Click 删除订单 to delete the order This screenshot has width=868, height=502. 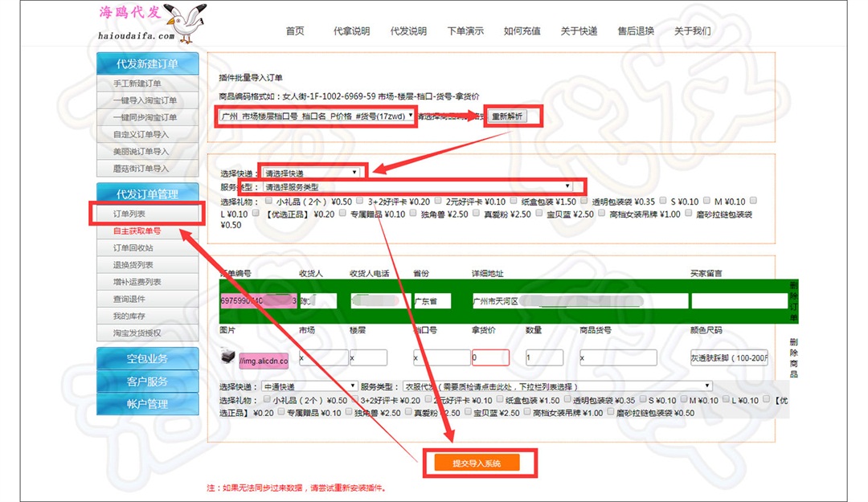793,301
